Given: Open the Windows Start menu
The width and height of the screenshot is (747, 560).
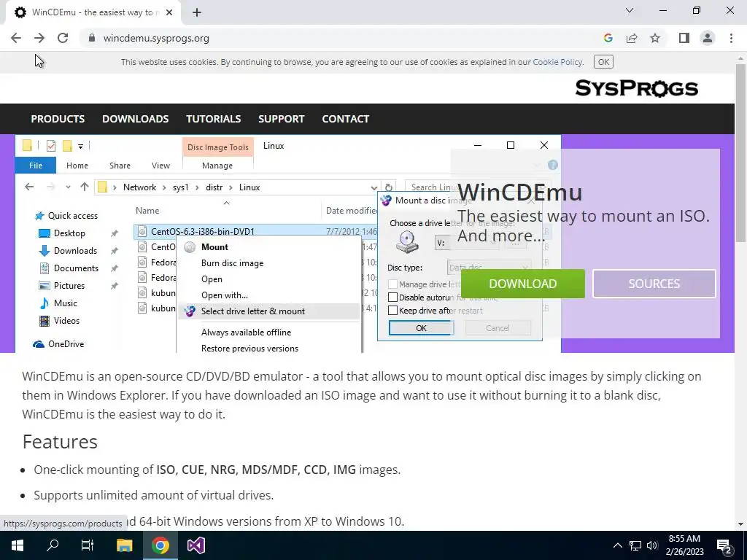Looking at the screenshot, I should pyautogui.click(x=18, y=545).
